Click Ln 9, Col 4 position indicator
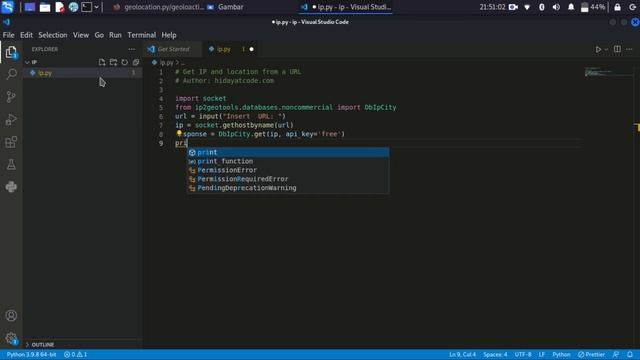640x360 pixels. pyautogui.click(x=462, y=354)
